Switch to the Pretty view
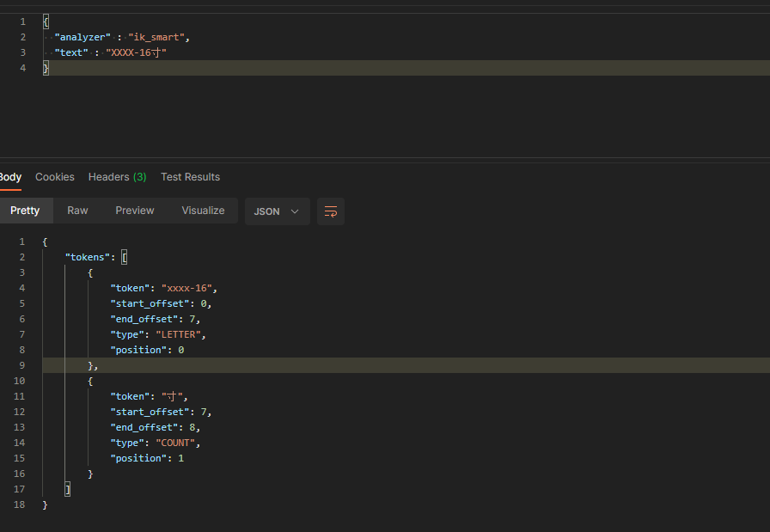 point(25,211)
